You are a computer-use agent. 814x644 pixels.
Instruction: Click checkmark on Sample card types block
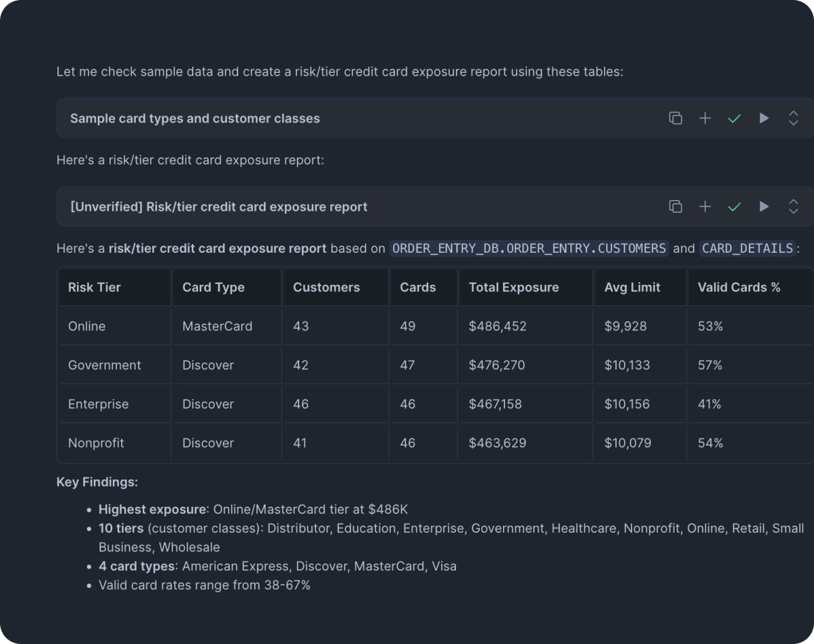(734, 119)
